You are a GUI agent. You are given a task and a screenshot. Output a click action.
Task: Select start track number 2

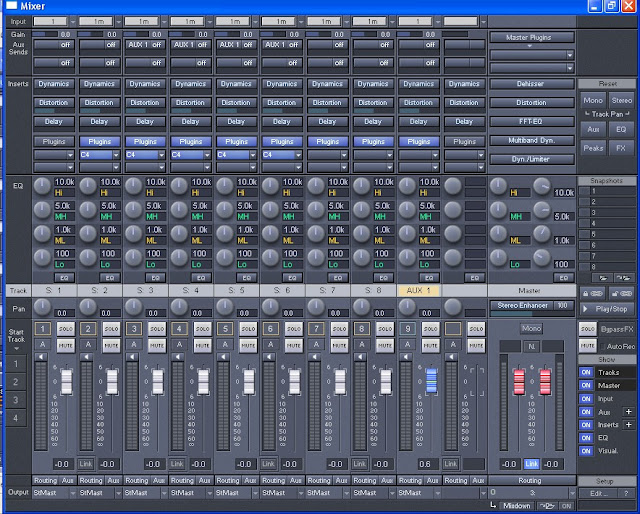(15, 381)
